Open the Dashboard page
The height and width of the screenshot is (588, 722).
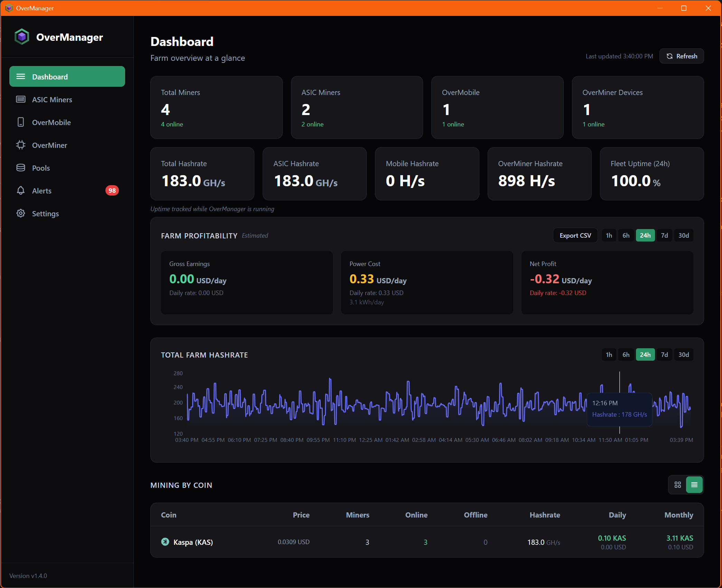coord(67,76)
